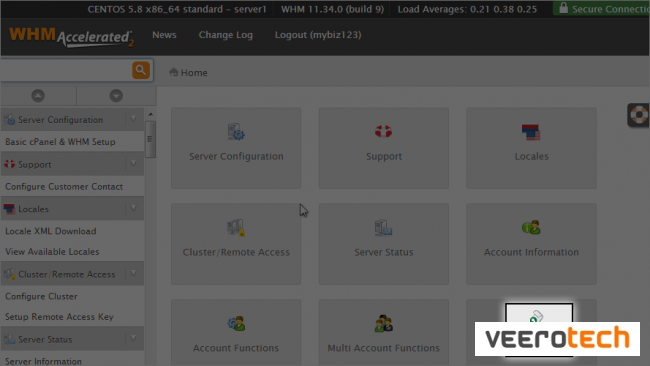
Task: Open the Account Information tile
Action: pyautogui.click(x=531, y=244)
